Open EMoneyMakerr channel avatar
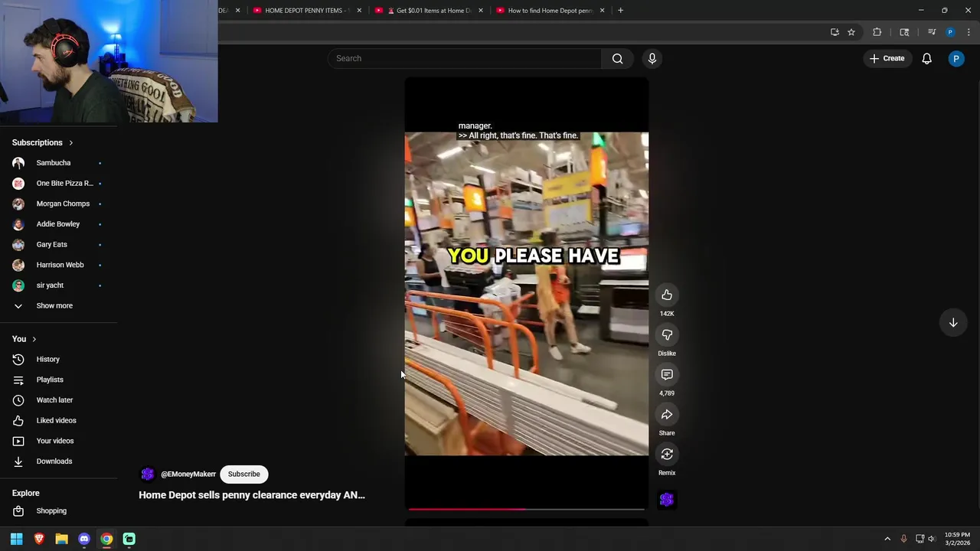 pyautogui.click(x=148, y=474)
